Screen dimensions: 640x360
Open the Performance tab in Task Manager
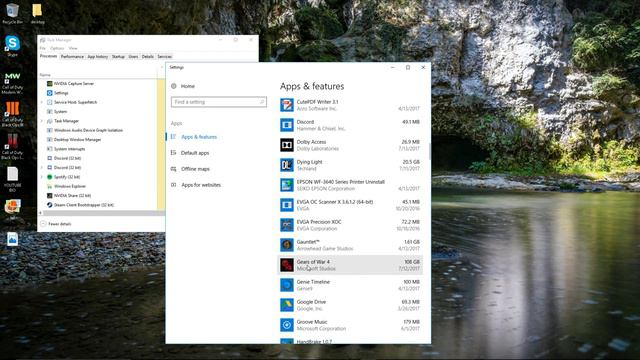pyautogui.click(x=72, y=57)
